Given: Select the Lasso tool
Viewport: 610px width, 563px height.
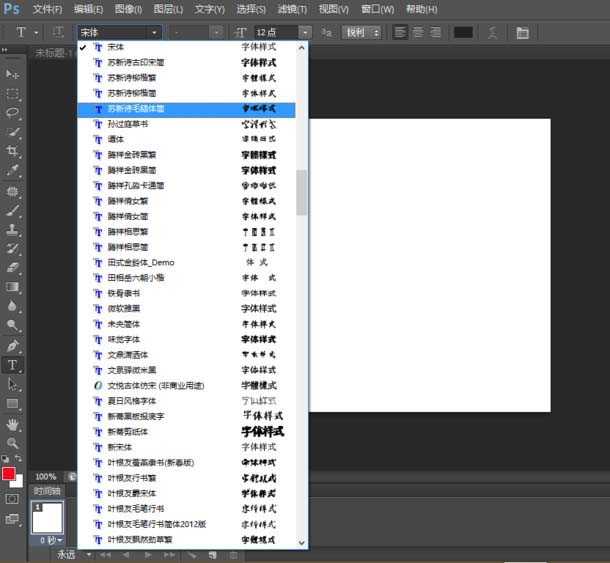Looking at the screenshot, I should pos(12,113).
